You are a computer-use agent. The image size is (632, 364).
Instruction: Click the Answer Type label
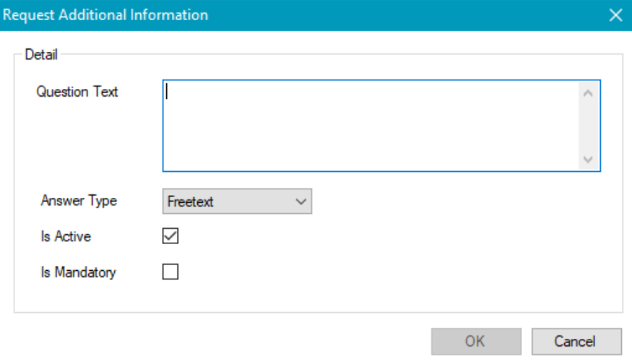click(x=79, y=201)
